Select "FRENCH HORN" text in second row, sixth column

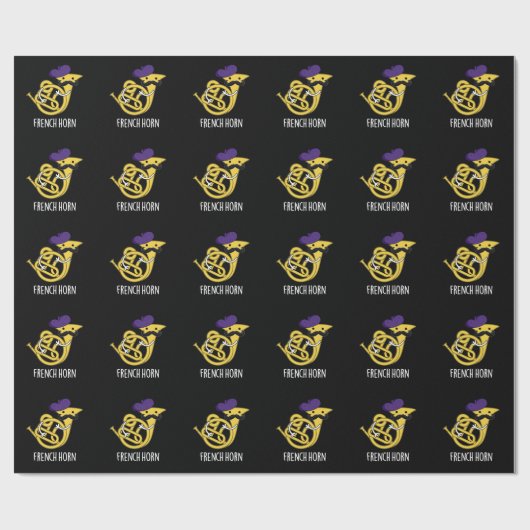pos(471,207)
